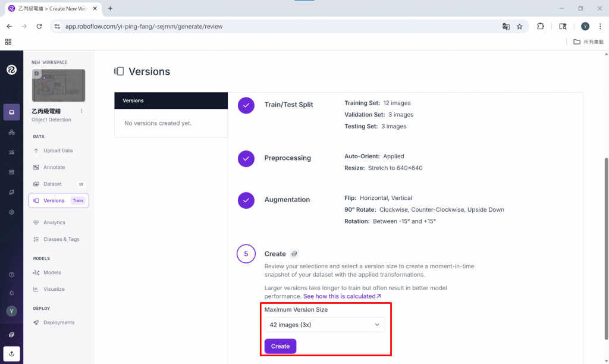Open the monitoring chart icon in left rail
The width and height of the screenshot is (609, 364).
click(x=12, y=152)
